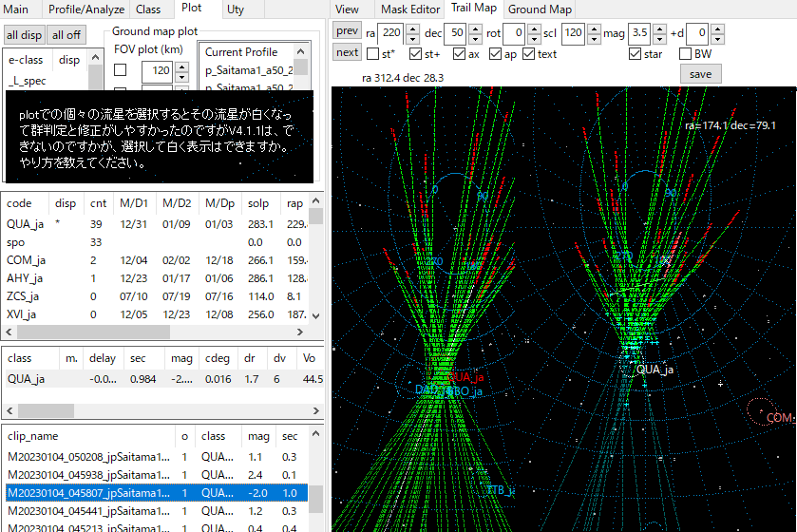Image resolution: width=797 pixels, height=532 pixels.
Task: Go to previous trail map with prev
Action: [347, 31]
